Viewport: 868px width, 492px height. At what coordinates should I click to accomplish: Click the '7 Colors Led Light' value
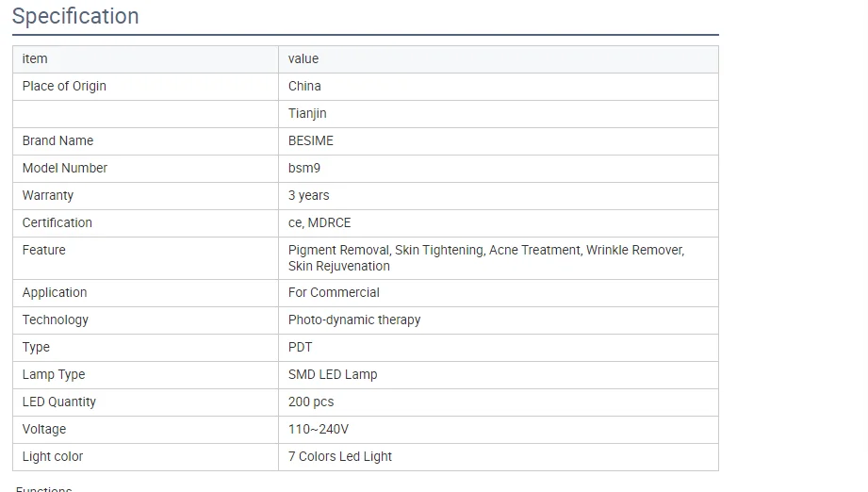[x=340, y=456]
